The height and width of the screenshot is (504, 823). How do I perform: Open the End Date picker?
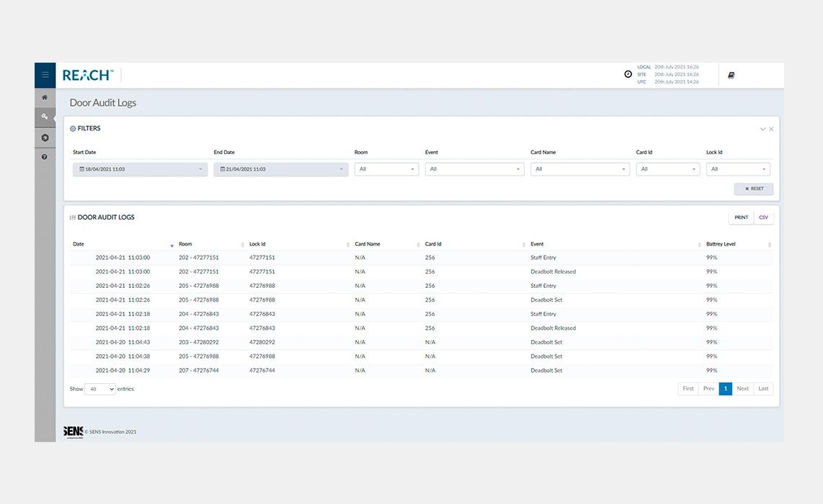tap(281, 169)
